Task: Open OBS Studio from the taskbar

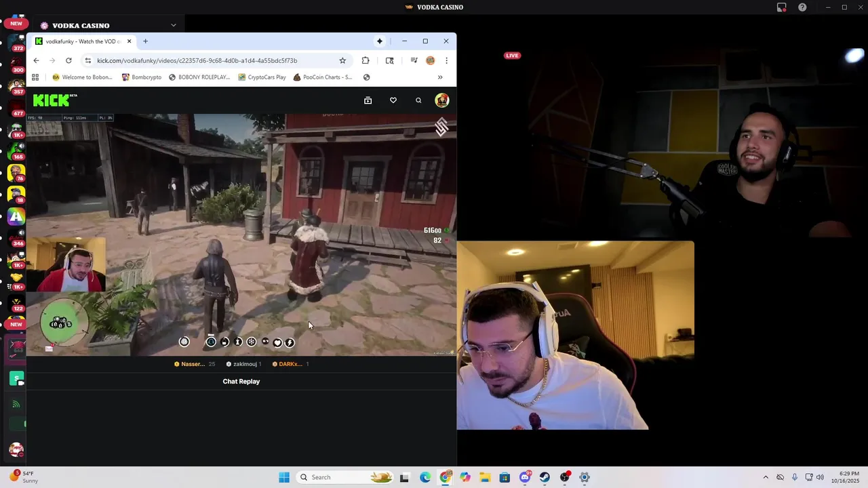Action: (565, 477)
